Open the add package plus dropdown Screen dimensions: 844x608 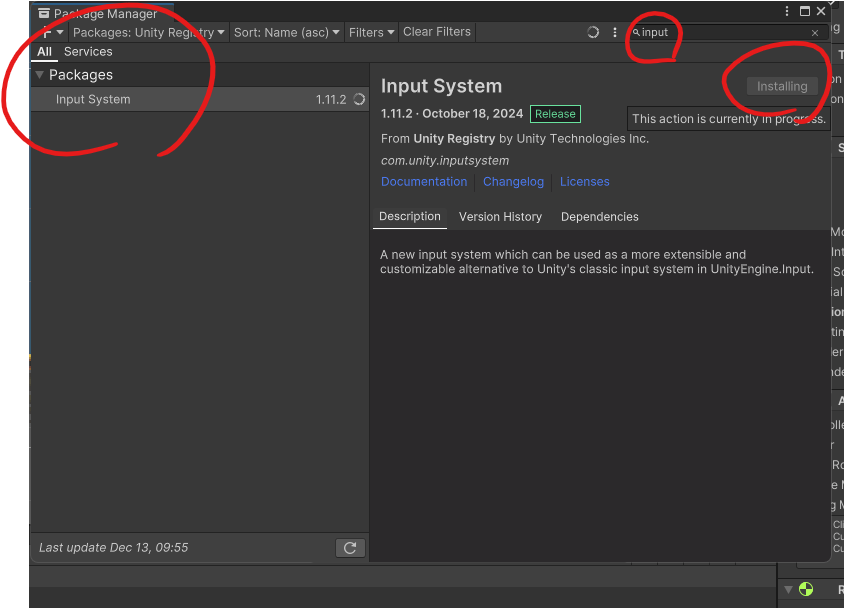(53, 32)
